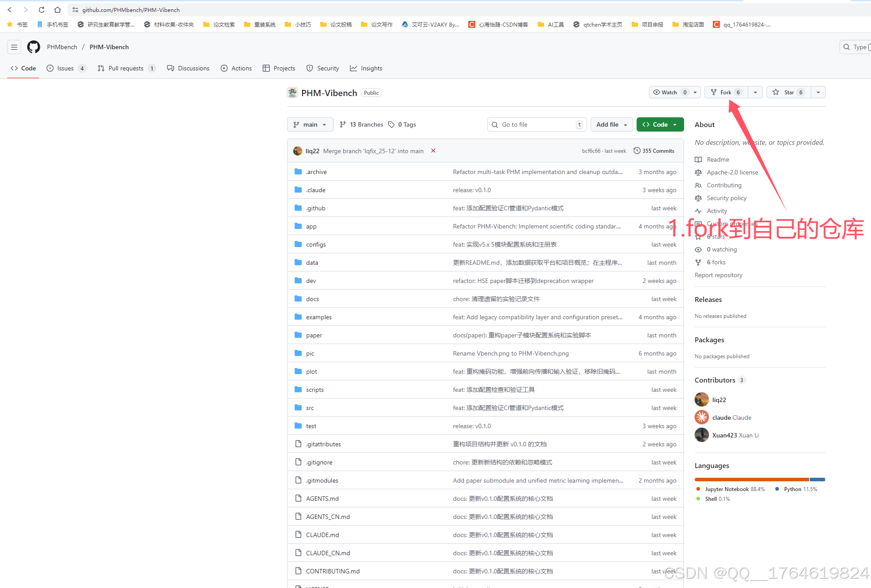Click the 355 Commits history icon
The image size is (871, 588).
(x=637, y=151)
